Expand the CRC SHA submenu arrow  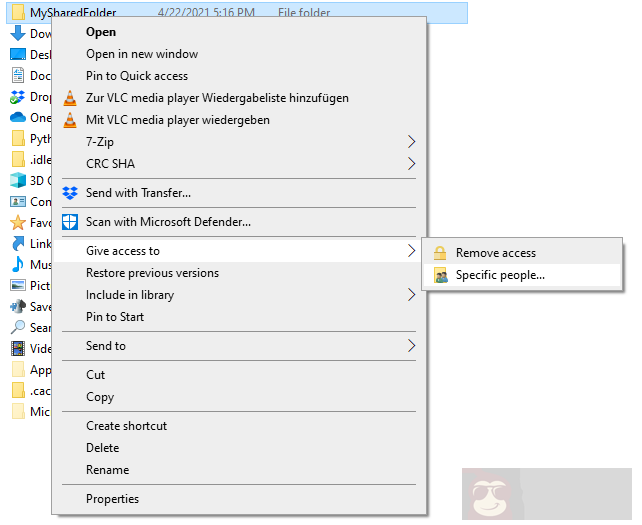tap(411, 164)
